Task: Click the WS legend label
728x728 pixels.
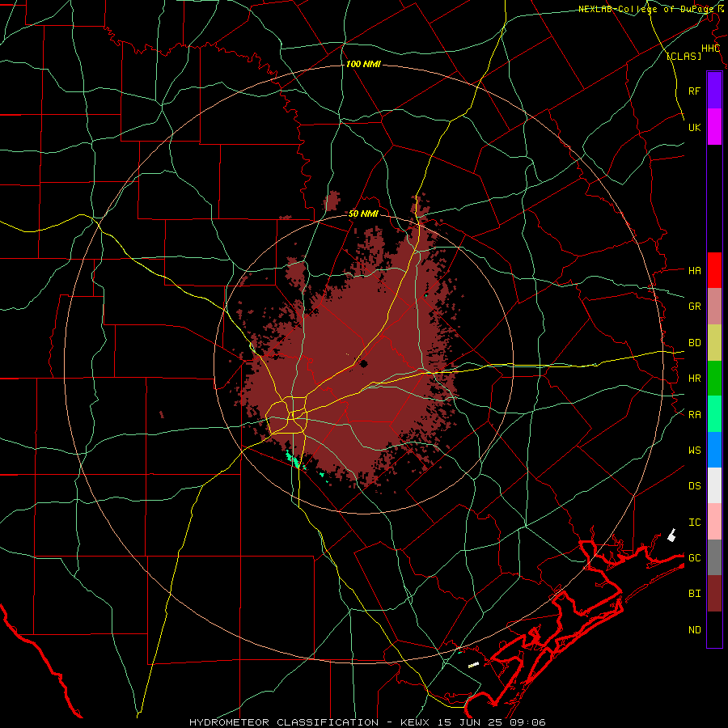Action: (694, 451)
